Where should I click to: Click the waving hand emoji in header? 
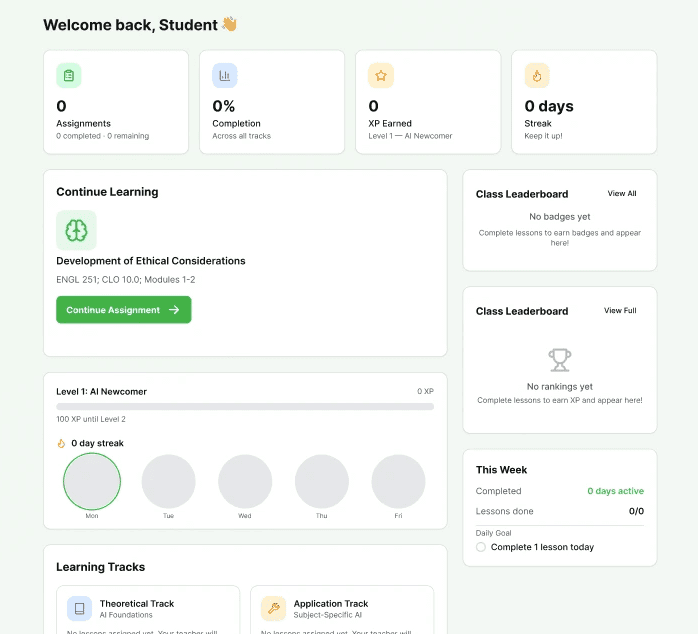tap(229, 24)
